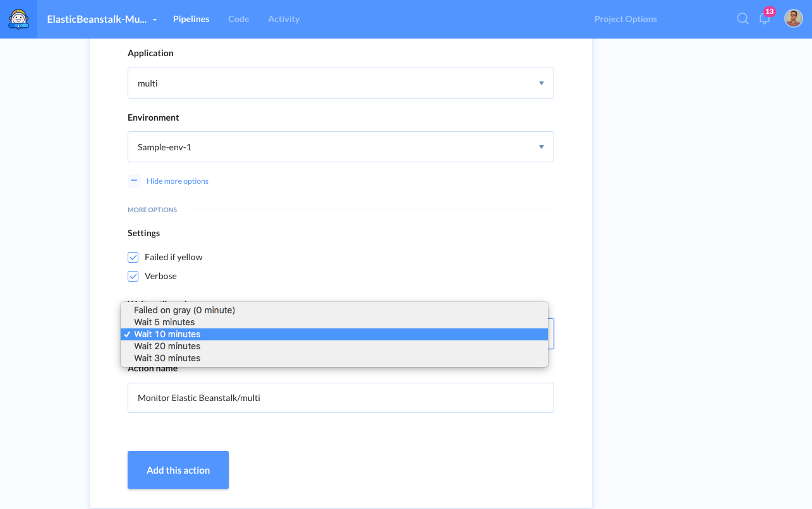Open the Pipelines tab
This screenshot has width=812, height=509.
pos(191,19)
